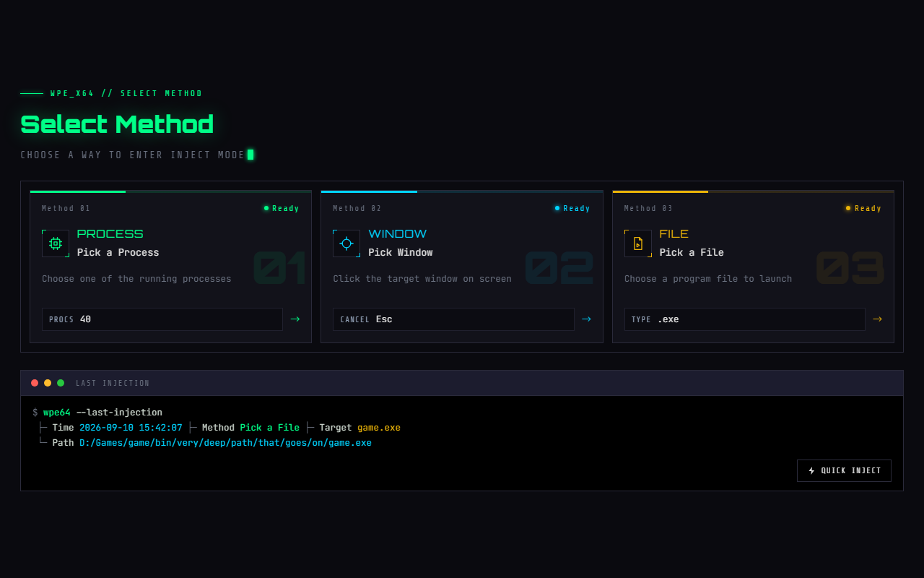Viewport: 924px width, 578px height.
Task: Click the timestamp '2026-09-10 15:42:07'
Action: (x=131, y=428)
